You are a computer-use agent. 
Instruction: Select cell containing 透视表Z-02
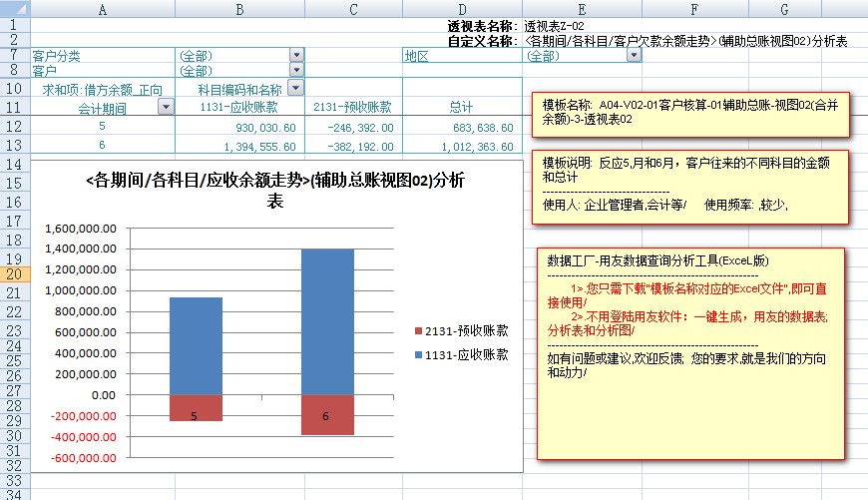tap(555, 26)
